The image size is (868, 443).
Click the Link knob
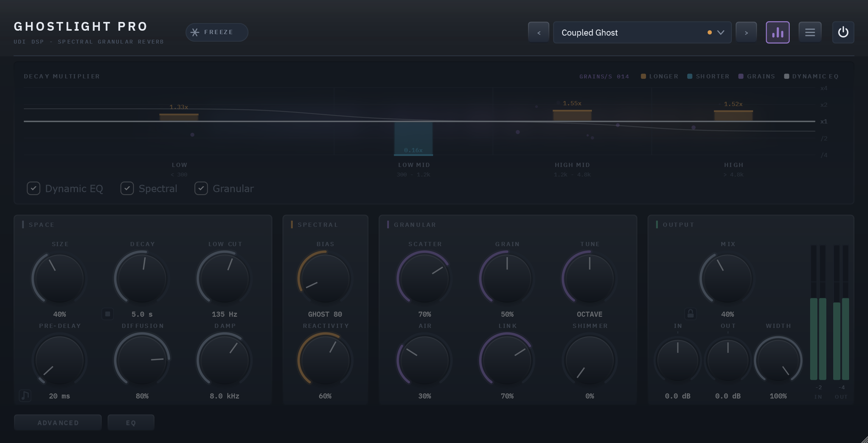[507, 360]
